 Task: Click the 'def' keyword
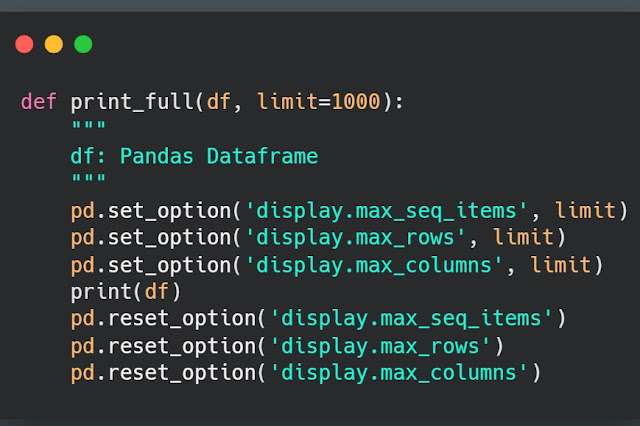pos(39,102)
